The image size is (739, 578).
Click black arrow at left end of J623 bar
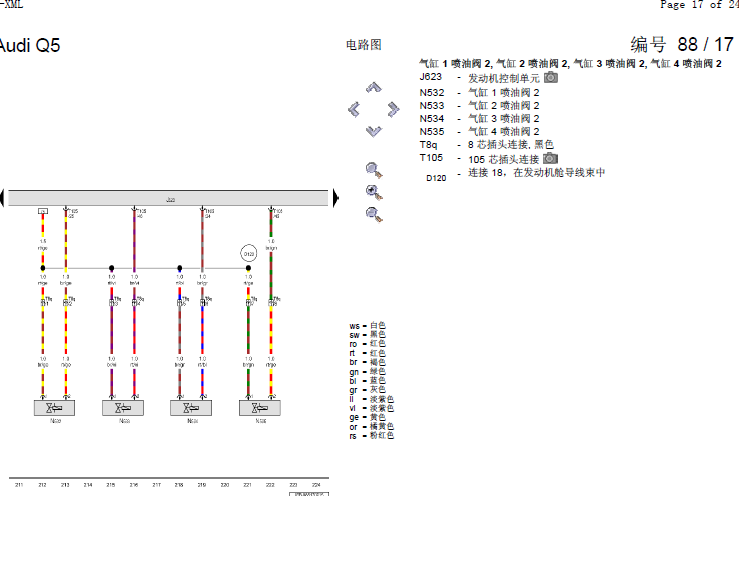point(2,198)
